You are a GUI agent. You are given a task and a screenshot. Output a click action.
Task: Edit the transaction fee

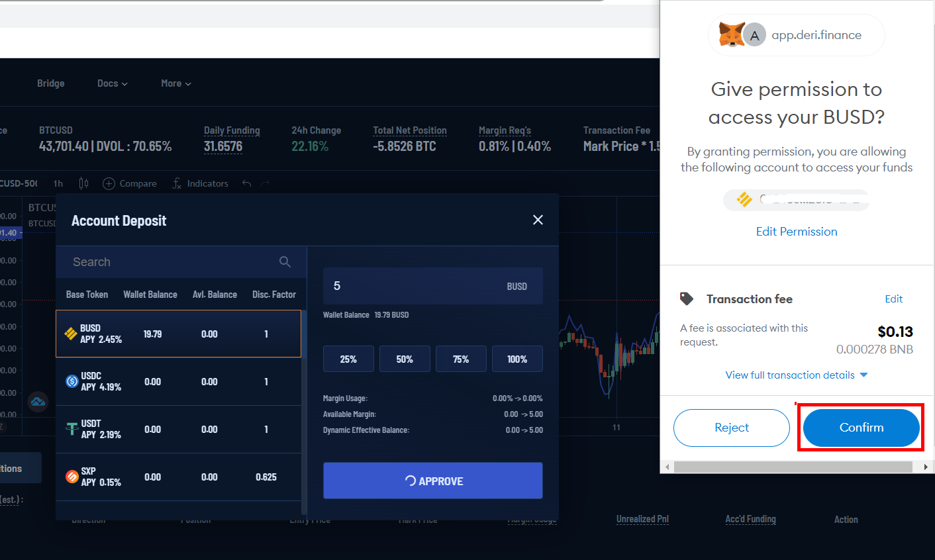[894, 299]
